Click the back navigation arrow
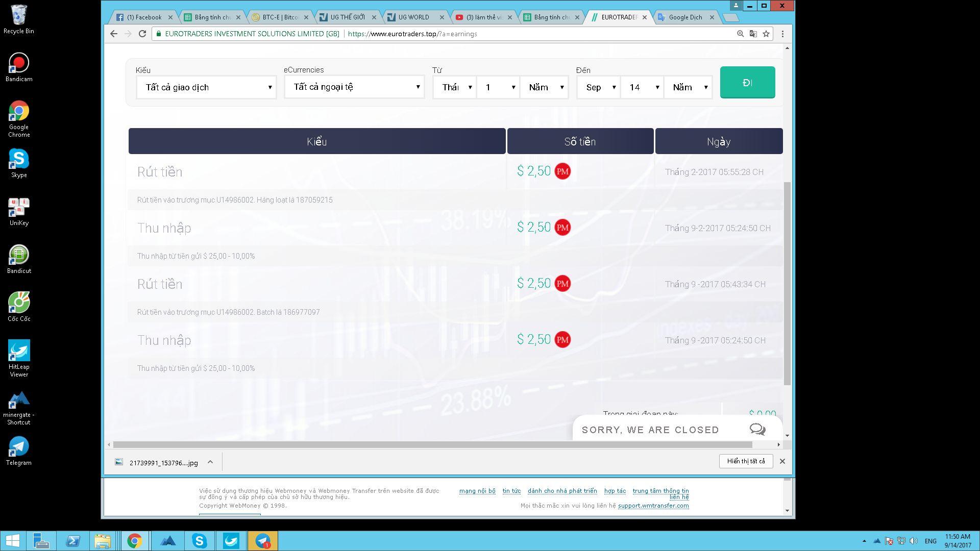 (x=114, y=34)
